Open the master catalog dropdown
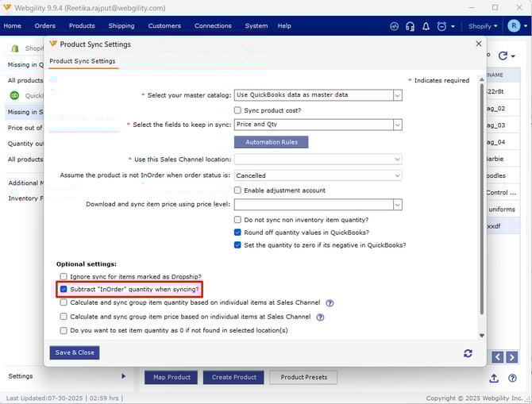The height and width of the screenshot is (404, 532). [x=318, y=95]
